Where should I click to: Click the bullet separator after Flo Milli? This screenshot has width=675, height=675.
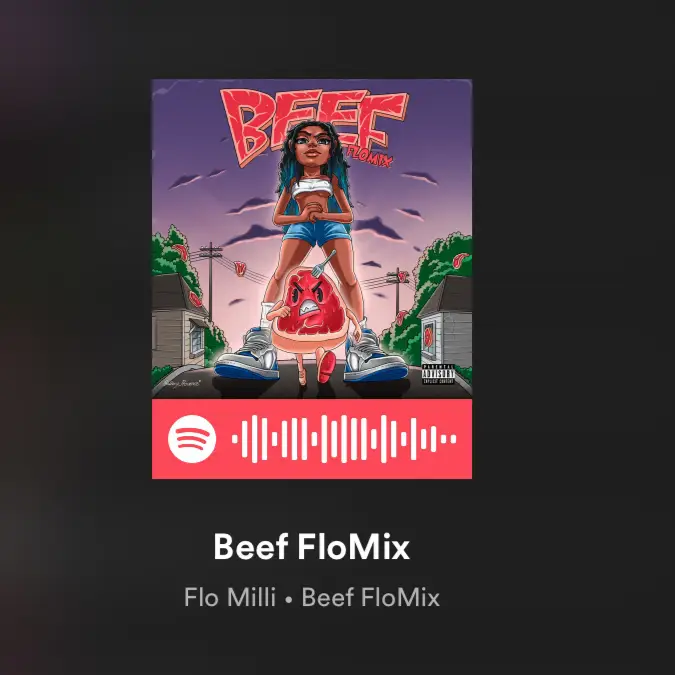[x=288, y=599]
